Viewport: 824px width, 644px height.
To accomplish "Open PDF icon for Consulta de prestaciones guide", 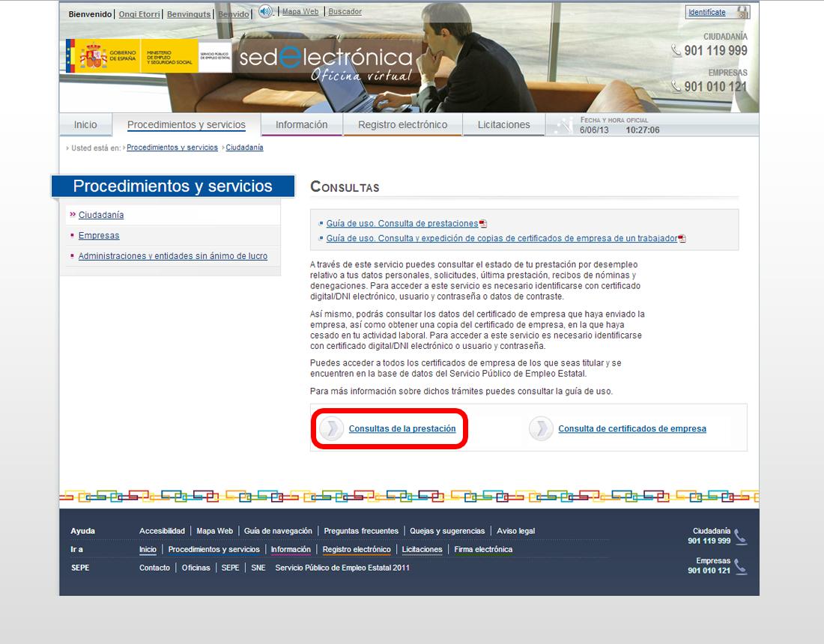I will [x=483, y=224].
